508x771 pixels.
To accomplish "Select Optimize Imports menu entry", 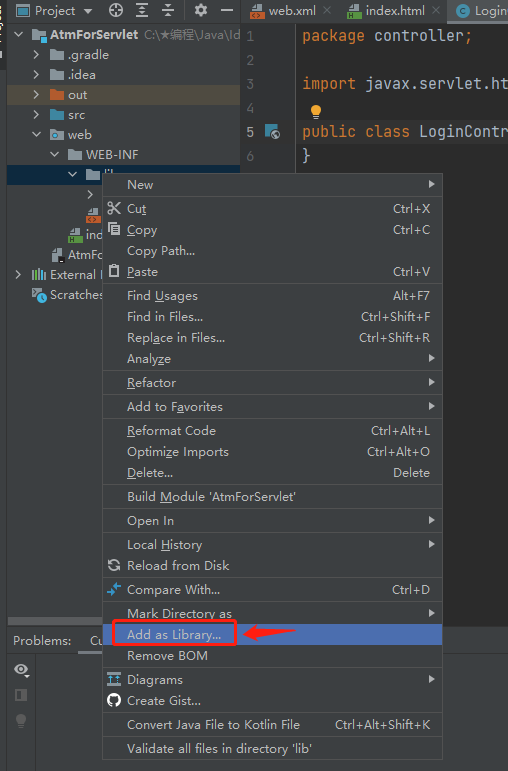I will click(x=272, y=451).
